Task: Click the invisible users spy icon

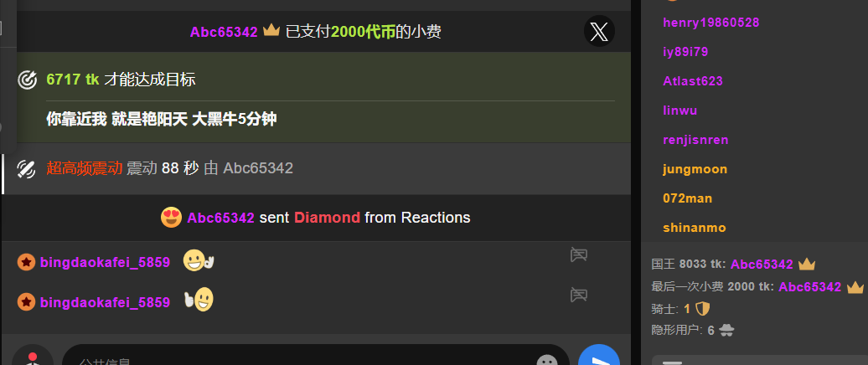Action: tap(726, 331)
